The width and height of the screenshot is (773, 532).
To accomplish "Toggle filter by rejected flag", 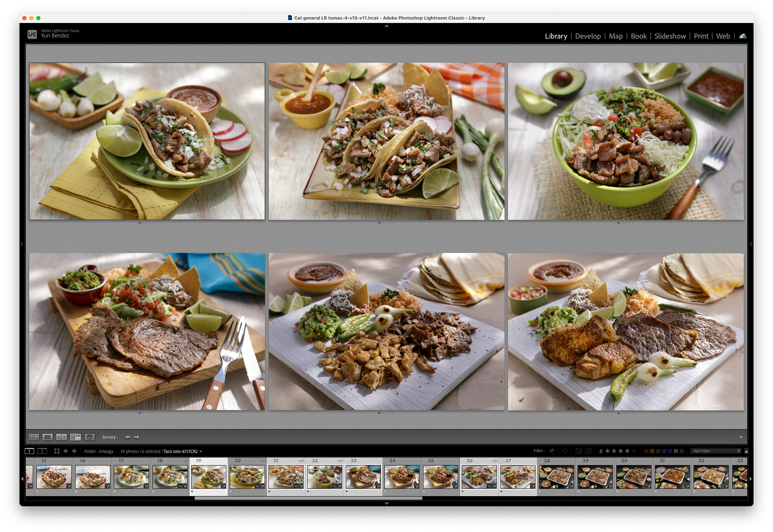I will coord(565,451).
